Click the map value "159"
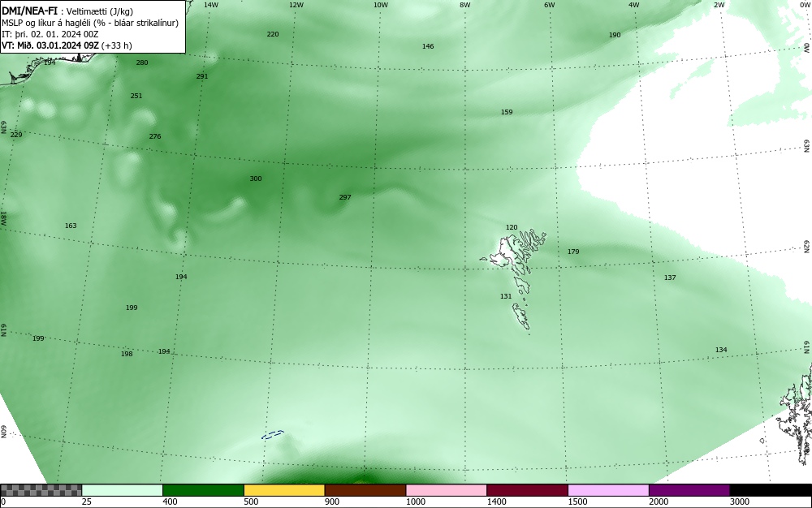This screenshot has width=812, height=508. pos(507,112)
